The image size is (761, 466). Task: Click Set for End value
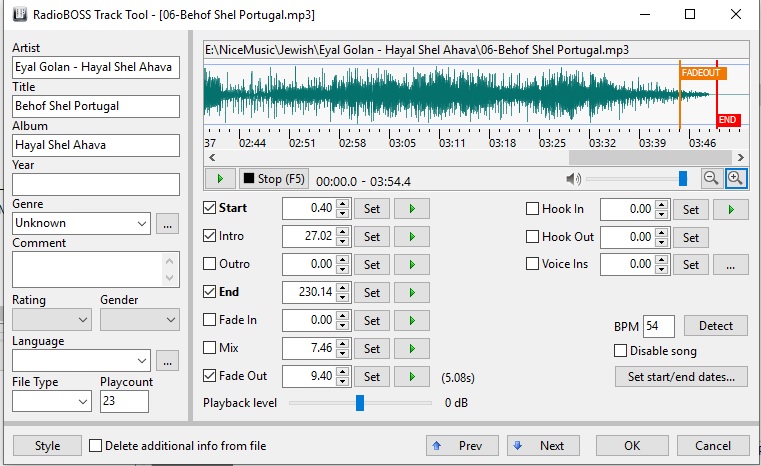[372, 293]
